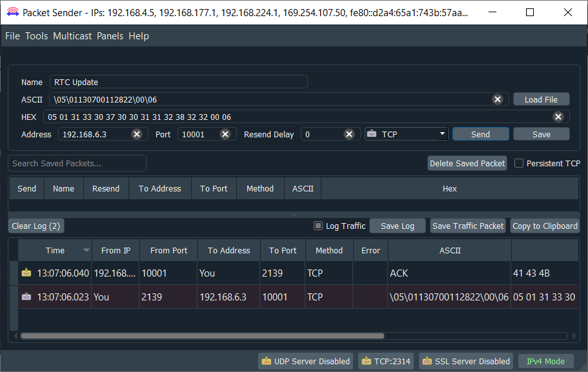The height and width of the screenshot is (372, 588).
Task: Click the traffic log ASCII column header
Action: 450,250
